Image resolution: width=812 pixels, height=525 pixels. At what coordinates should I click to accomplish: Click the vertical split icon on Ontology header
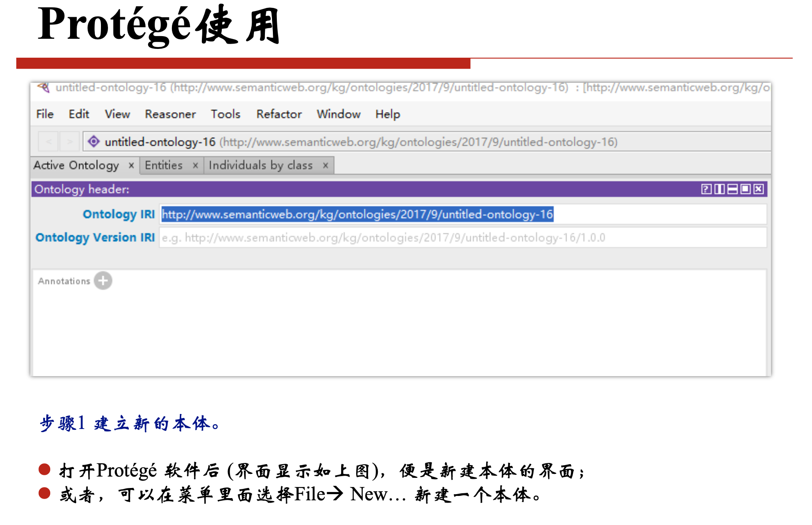tap(720, 189)
